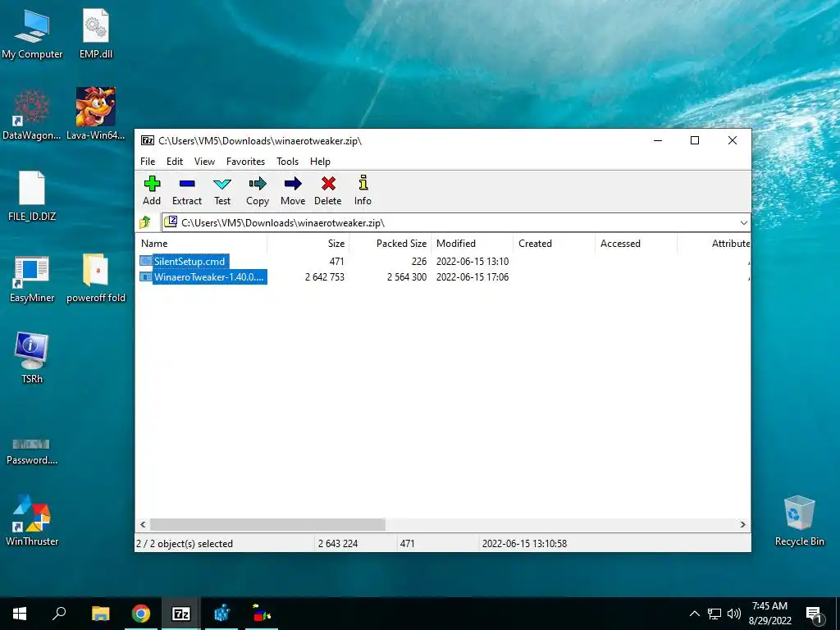The height and width of the screenshot is (630, 840).
Task: Select the Recycle Bin icon
Action: point(799,521)
